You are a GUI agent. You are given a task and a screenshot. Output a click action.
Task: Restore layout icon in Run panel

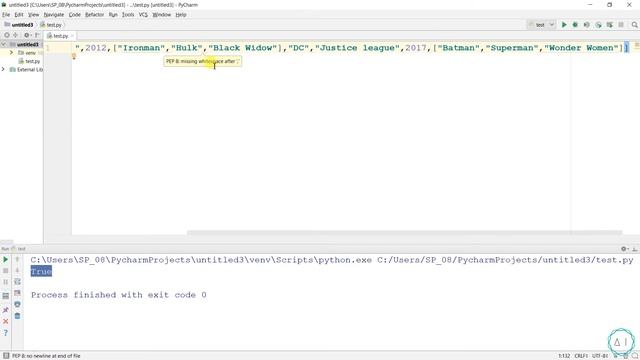coord(6,296)
